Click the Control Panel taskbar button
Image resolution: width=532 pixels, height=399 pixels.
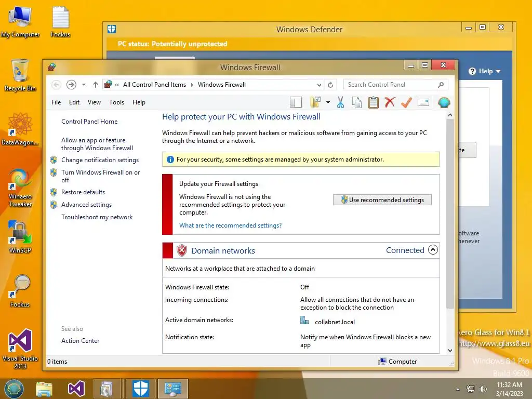[x=172, y=389]
